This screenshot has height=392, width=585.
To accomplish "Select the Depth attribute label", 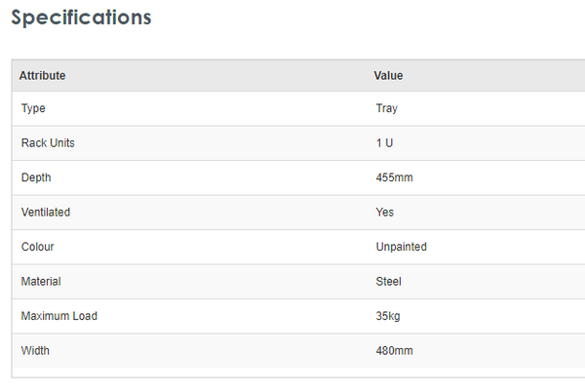I will tap(36, 177).
